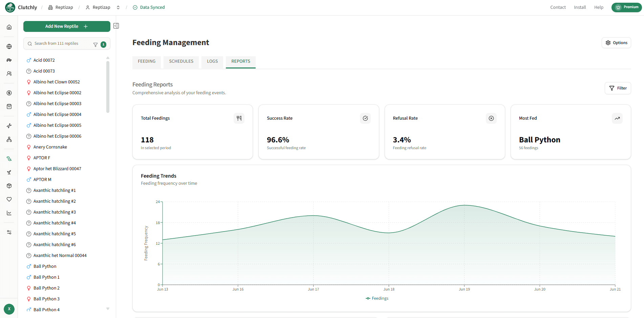Image resolution: width=644 pixels, height=318 pixels.
Task: Open the turtle icon in the sidebar
Action: click(9, 60)
